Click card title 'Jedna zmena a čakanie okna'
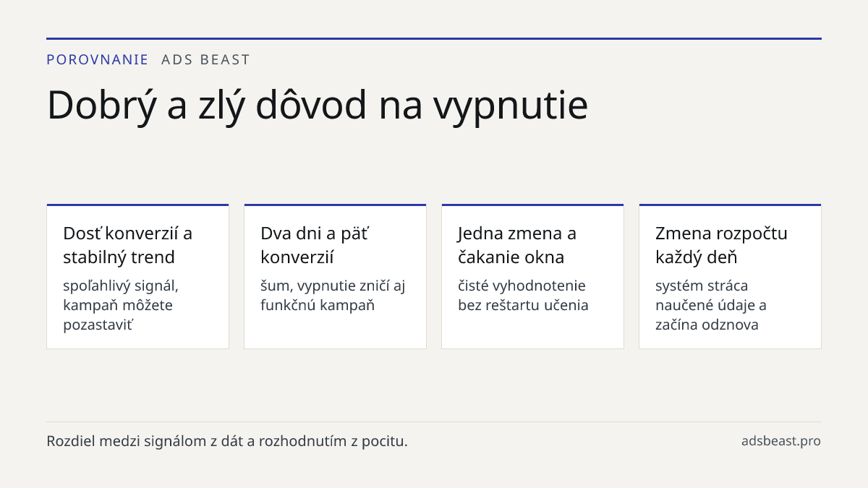This screenshot has height=488, width=868. (517, 245)
